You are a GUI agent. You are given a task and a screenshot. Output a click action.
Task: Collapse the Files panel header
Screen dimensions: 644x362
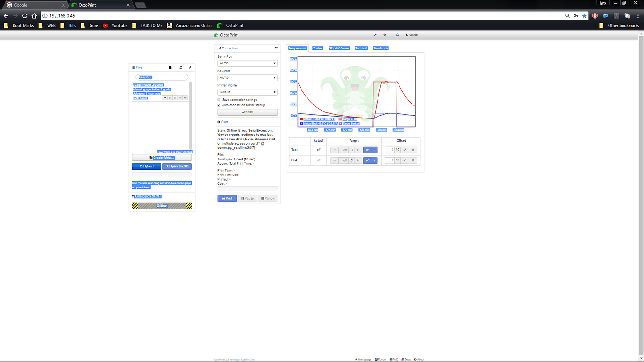137,67
